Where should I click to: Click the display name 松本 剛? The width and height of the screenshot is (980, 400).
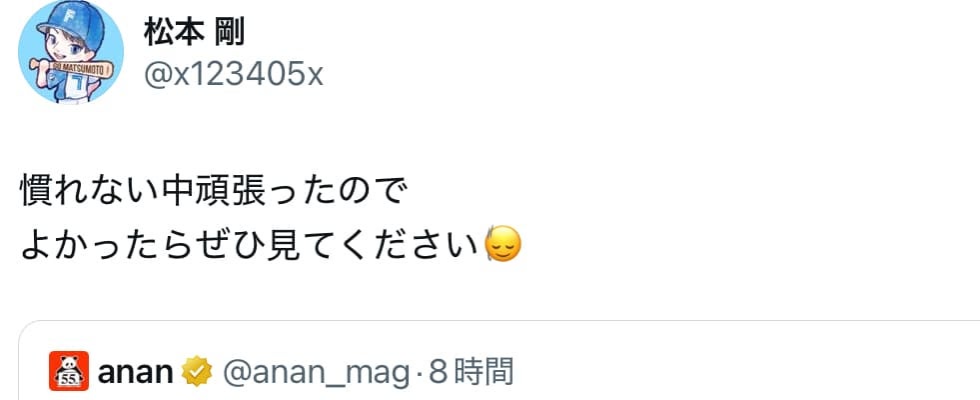click(195, 32)
